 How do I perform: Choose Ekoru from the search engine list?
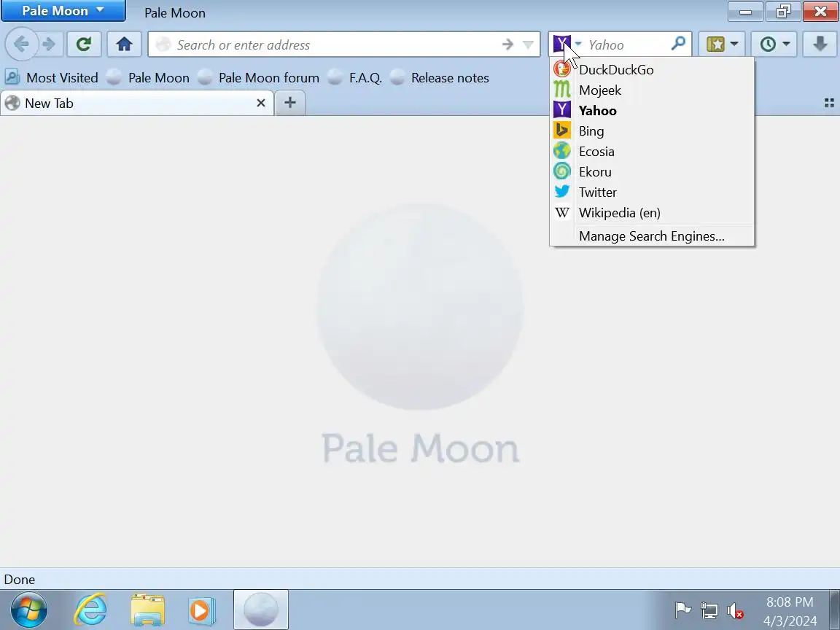tap(652, 171)
